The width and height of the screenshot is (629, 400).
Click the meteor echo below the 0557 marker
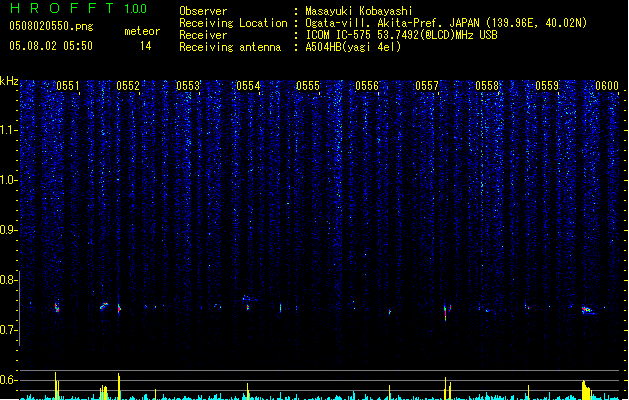click(x=447, y=311)
